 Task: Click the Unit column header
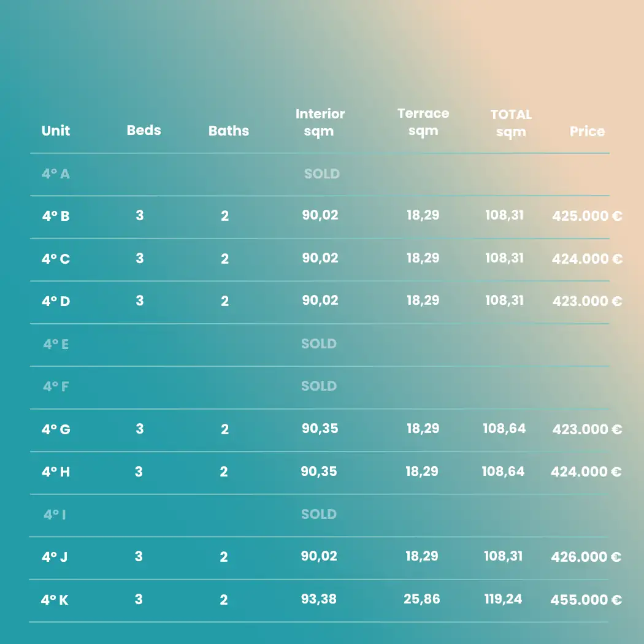[x=56, y=131]
